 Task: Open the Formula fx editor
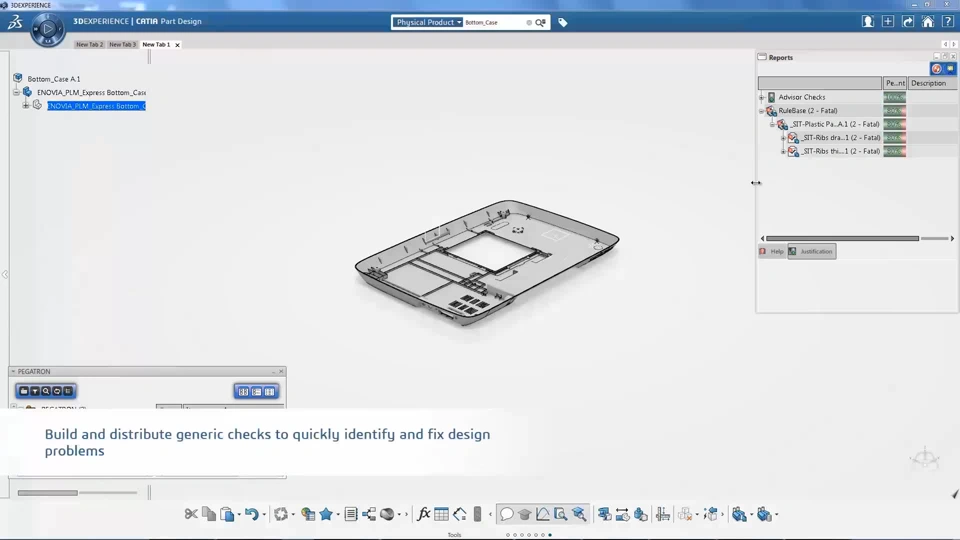[x=423, y=514]
